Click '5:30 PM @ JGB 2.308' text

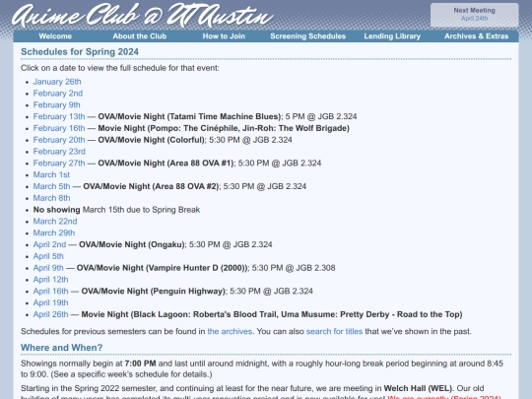tap(294, 268)
